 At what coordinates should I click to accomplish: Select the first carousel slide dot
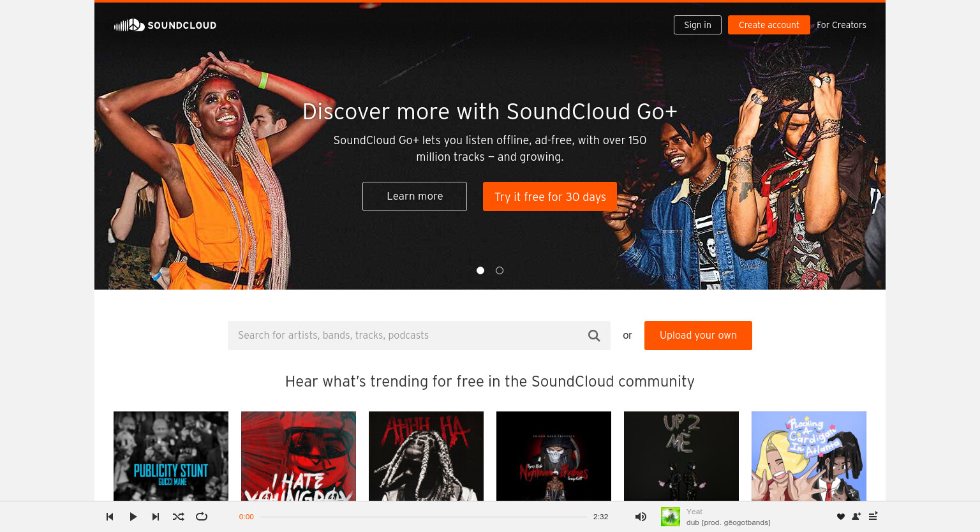(x=480, y=270)
